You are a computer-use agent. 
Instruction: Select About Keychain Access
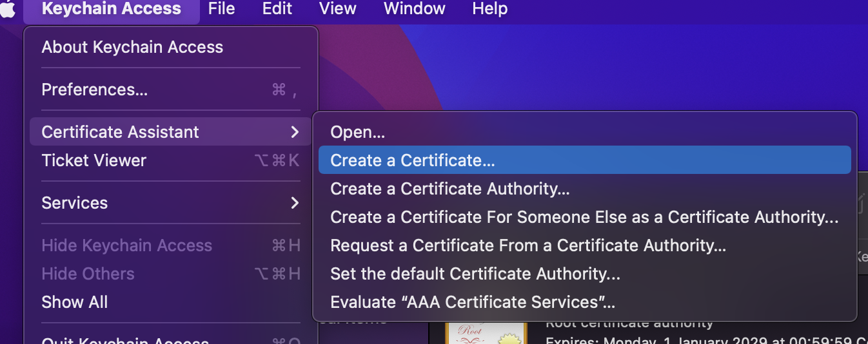click(x=132, y=47)
